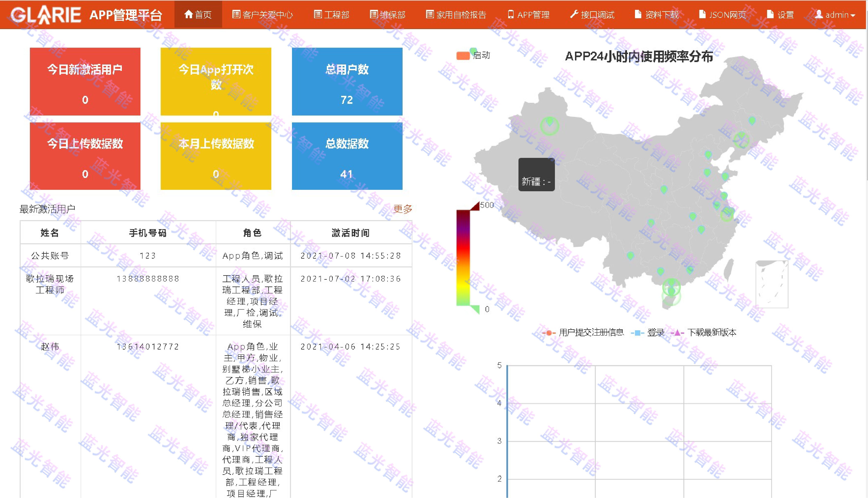Click the 最新激活用户 section heading

(x=48, y=209)
